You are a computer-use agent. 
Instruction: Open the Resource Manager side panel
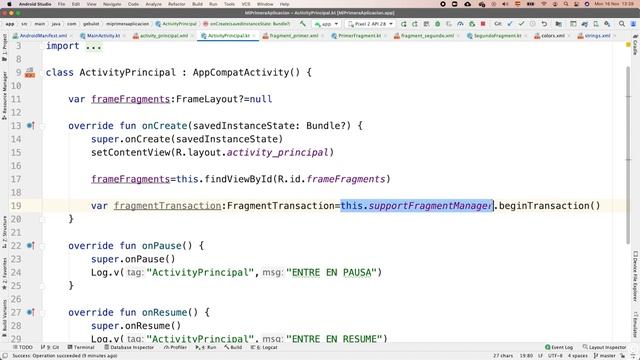[4, 95]
